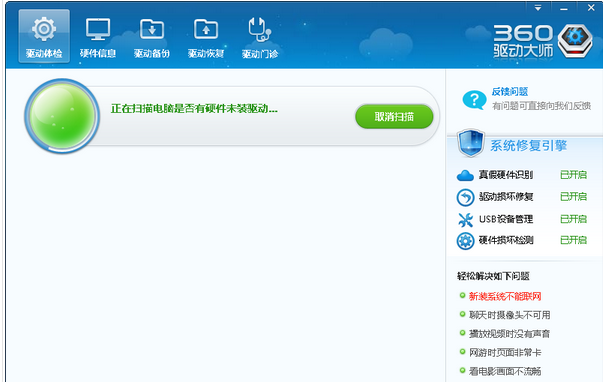Screen dimensions: 603x382
Task: Open the red 新装系统不能联网 link
Action: tap(505, 296)
